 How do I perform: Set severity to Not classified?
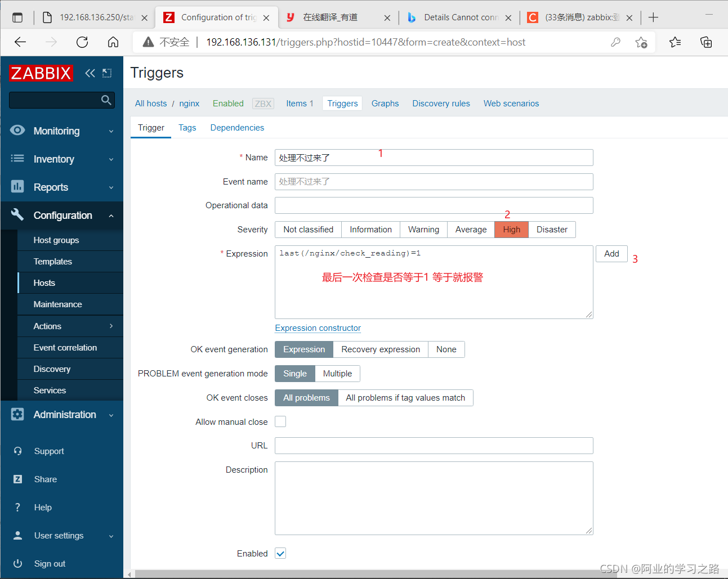(308, 230)
